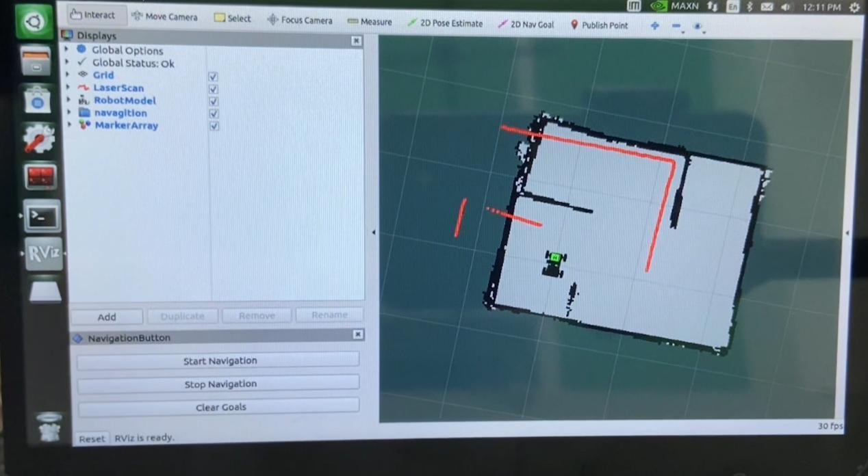Image resolution: width=868 pixels, height=476 pixels.
Task: Pick the Measure tool
Action: (370, 22)
